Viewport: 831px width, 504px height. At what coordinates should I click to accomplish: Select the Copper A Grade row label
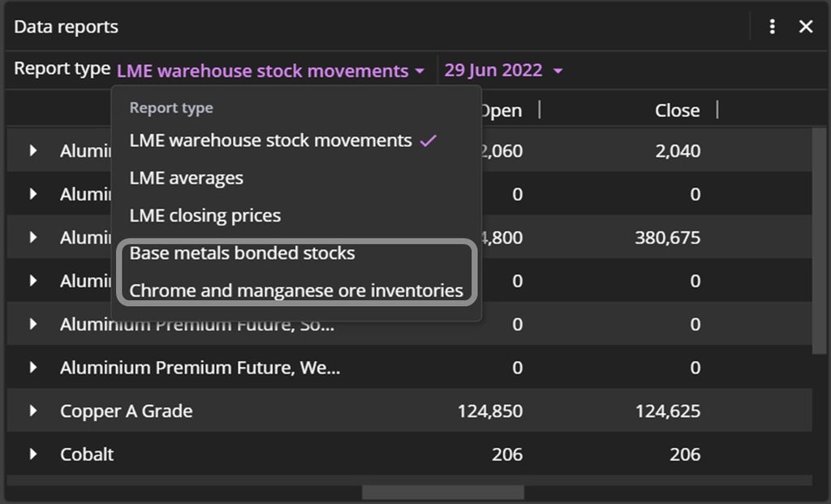[126, 411]
